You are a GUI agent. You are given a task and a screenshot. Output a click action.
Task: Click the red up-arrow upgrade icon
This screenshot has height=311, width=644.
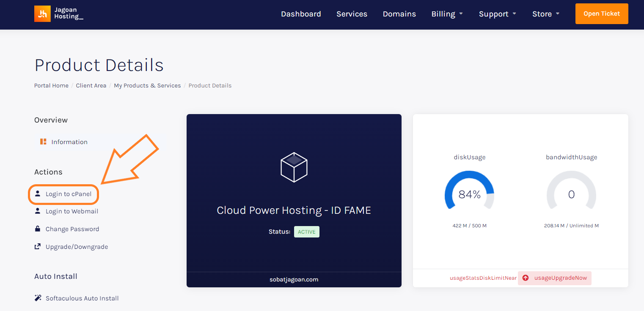point(526,278)
